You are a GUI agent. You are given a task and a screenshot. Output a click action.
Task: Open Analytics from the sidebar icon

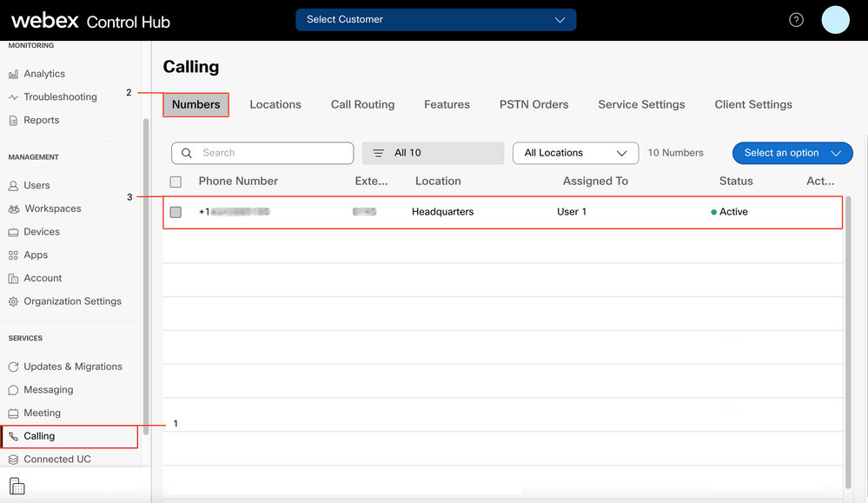13,74
